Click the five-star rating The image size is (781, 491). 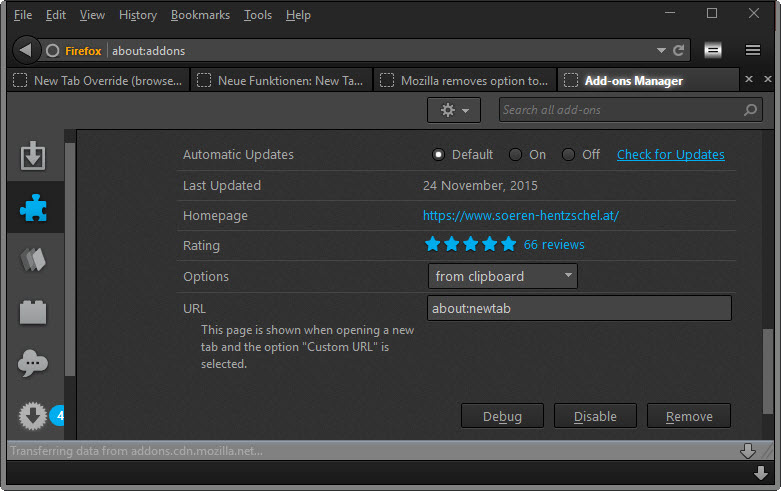click(x=470, y=245)
